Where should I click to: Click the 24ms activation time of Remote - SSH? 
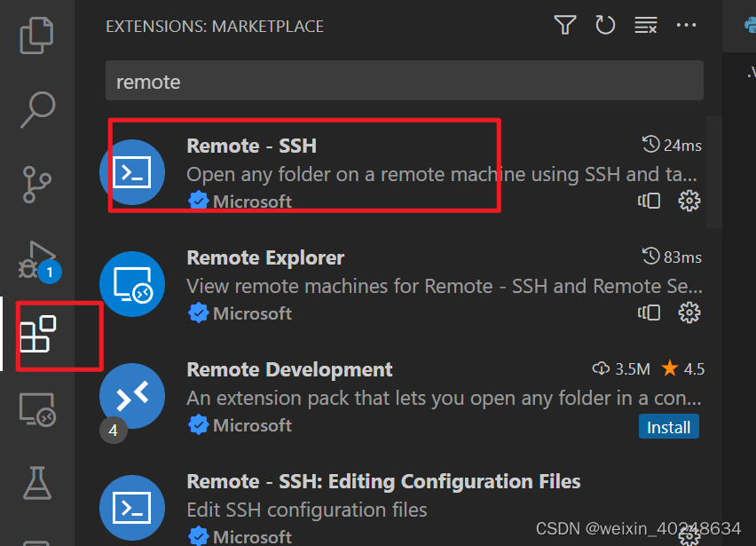coord(672,146)
